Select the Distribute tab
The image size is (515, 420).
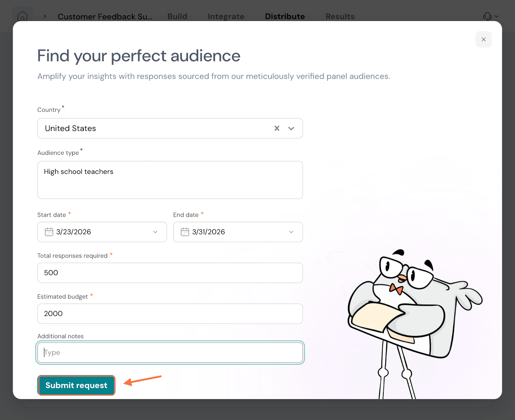click(x=285, y=16)
